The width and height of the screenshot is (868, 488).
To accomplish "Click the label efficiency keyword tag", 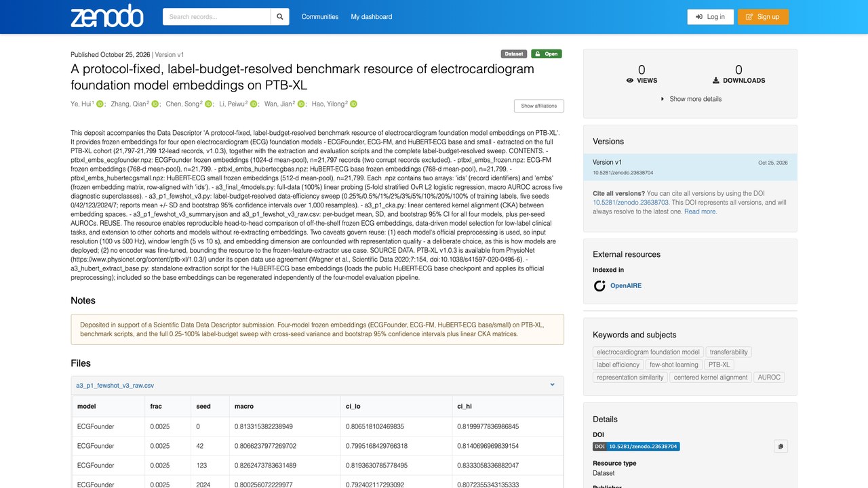I will click(x=618, y=365).
